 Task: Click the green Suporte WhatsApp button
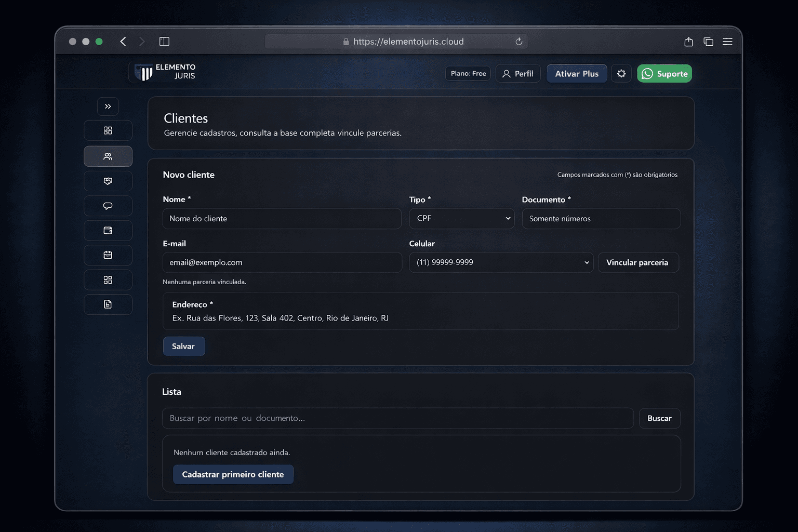pos(664,74)
